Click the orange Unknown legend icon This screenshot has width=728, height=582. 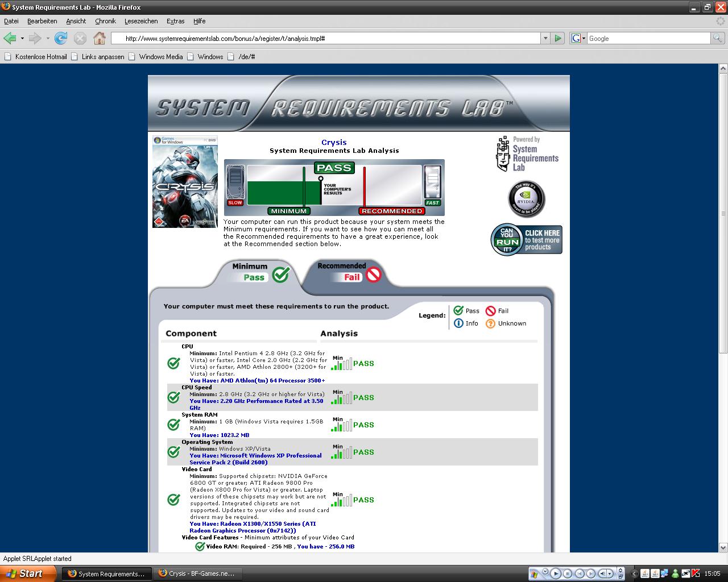click(490, 323)
